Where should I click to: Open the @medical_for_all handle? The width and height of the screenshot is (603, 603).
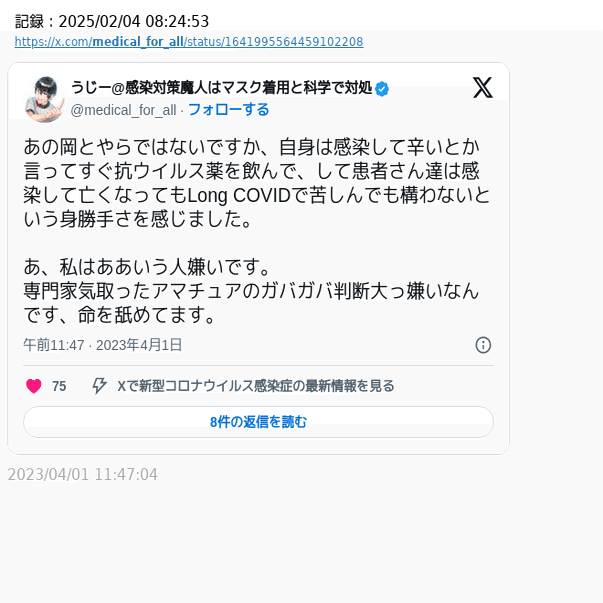tap(123, 110)
